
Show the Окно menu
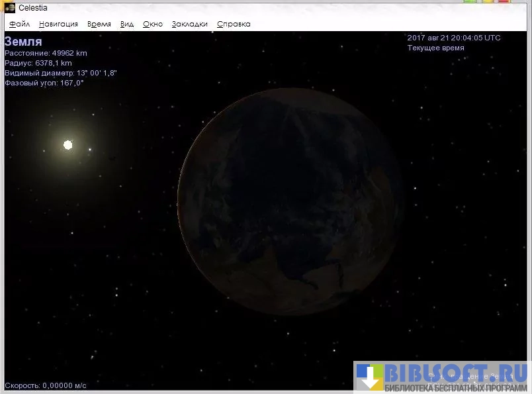[153, 24]
